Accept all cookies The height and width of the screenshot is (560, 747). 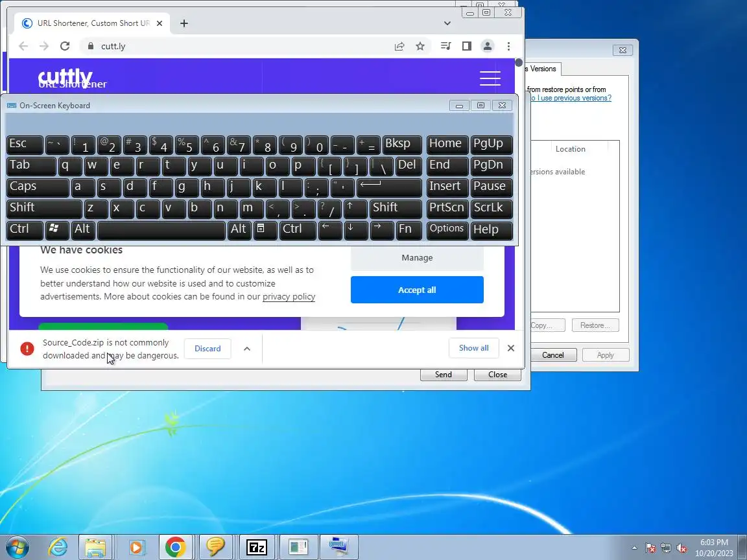pyautogui.click(x=417, y=290)
